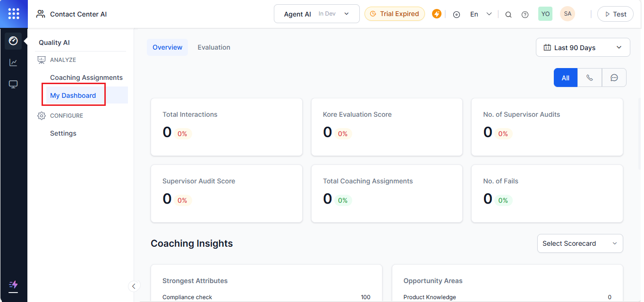Open the analytics chart sidebar icon
The width and height of the screenshot is (644, 302).
coord(13,62)
